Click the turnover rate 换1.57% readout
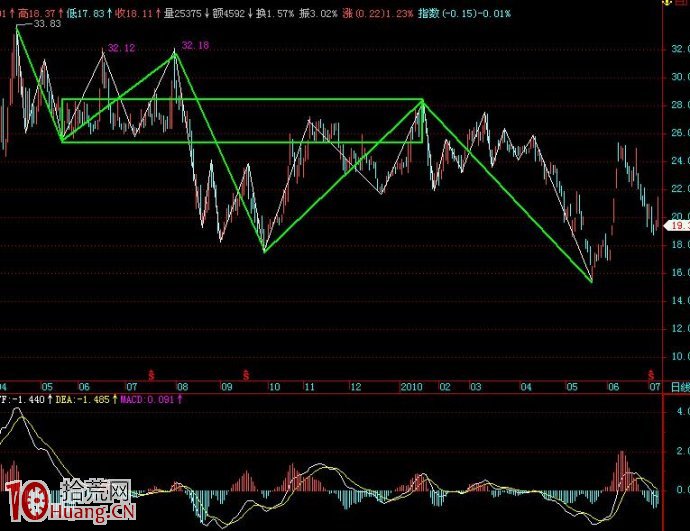 275,14
